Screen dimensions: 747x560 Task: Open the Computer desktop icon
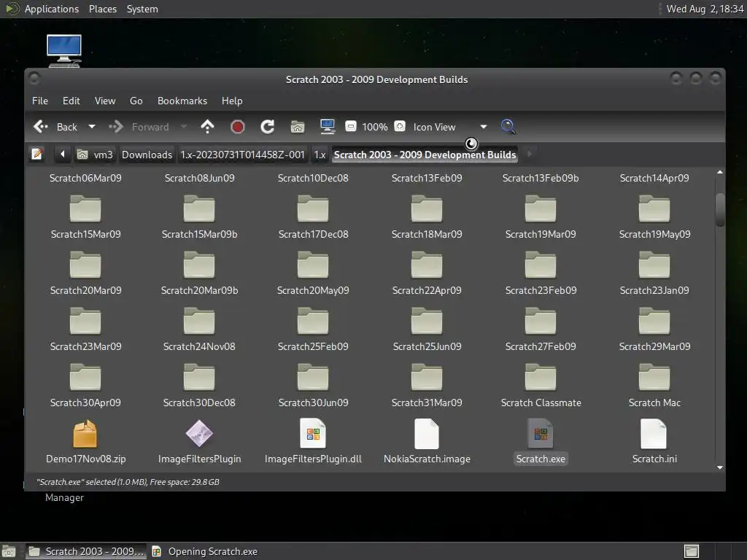pyautogui.click(x=64, y=51)
